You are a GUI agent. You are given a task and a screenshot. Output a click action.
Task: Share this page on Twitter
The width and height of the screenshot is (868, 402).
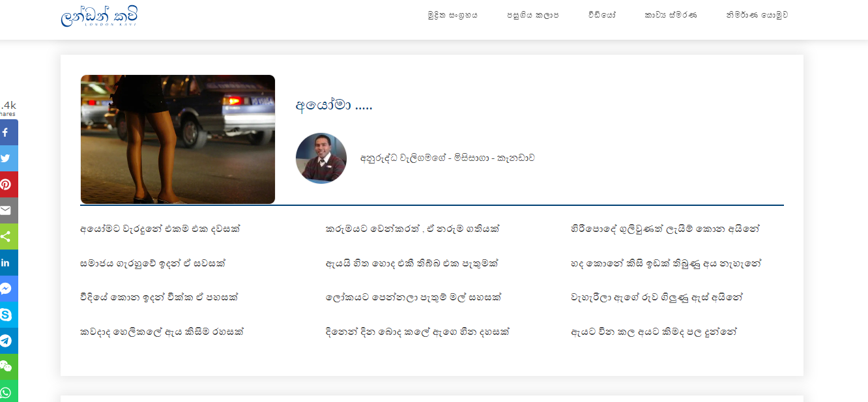[8, 158]
